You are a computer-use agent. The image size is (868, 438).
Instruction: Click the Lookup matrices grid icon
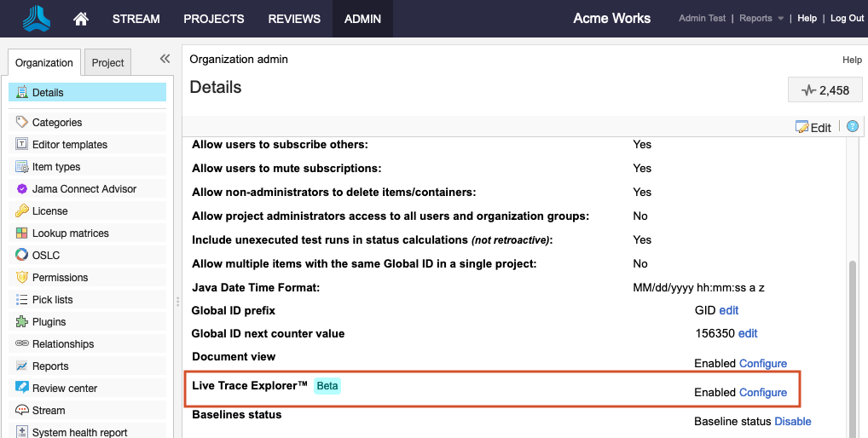click(x=21, y=233)
